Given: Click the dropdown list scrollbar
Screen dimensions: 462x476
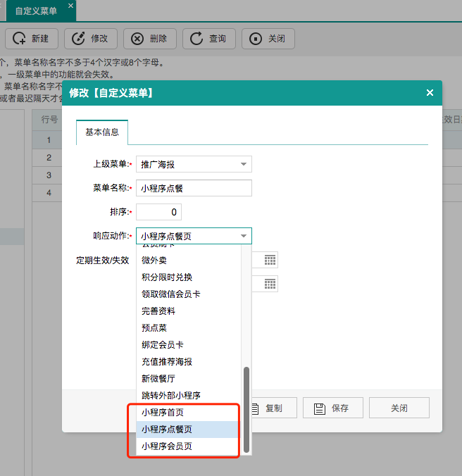Looking at the screenshot, I should click(x=246, y=408).
